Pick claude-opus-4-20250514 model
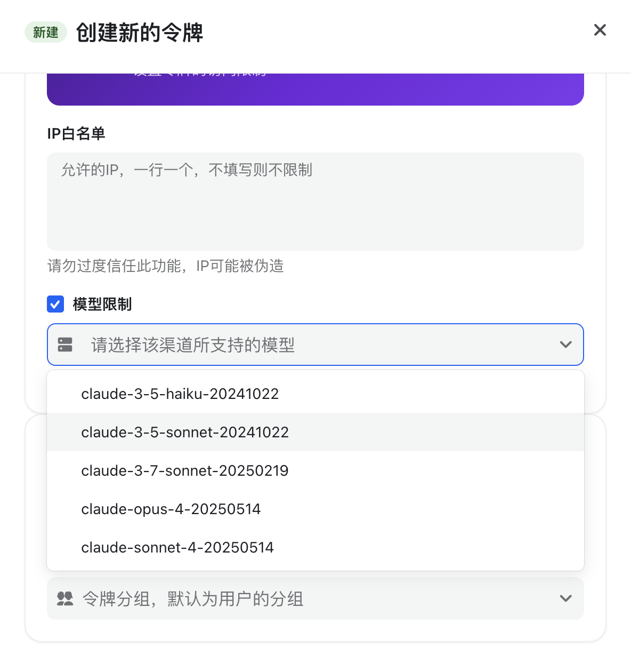This screenshot has height=672, width=631. pyautogui.click(x=315, y=509)
